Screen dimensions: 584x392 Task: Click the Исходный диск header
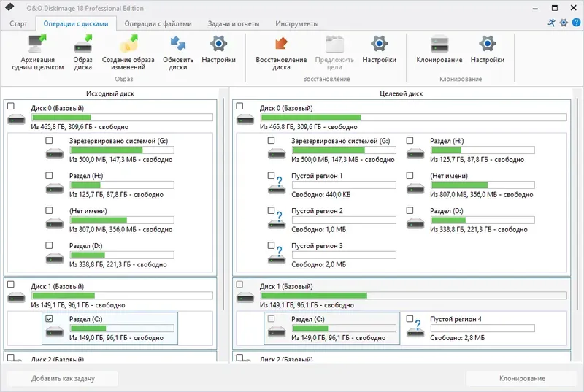pyautogui.click(x=110, y=93)
